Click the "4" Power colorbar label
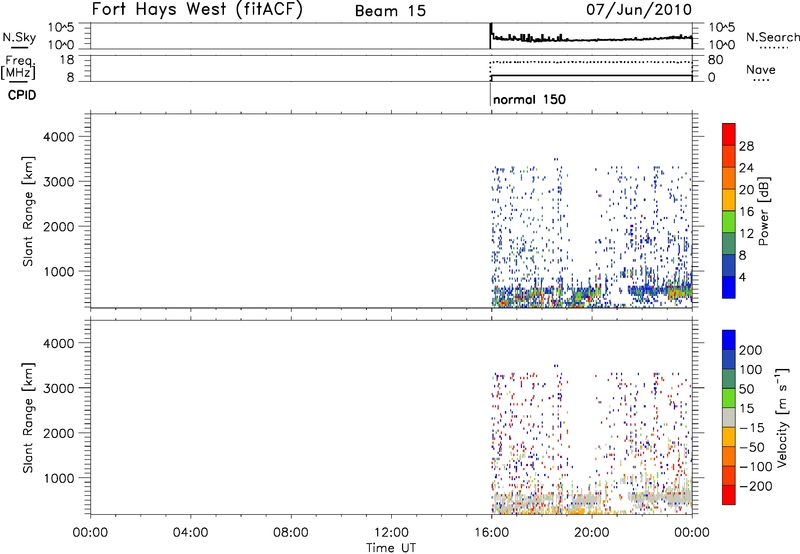This screenshot has width=800, height=554. 742,277
